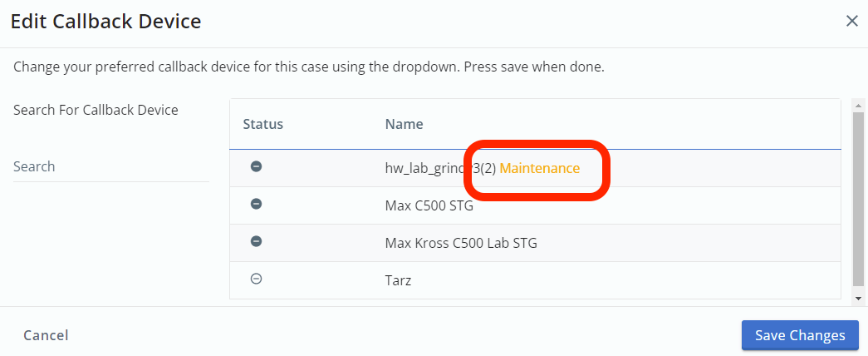
Task: Close the Edit Callback Device dialog
Action: (851, 21)
